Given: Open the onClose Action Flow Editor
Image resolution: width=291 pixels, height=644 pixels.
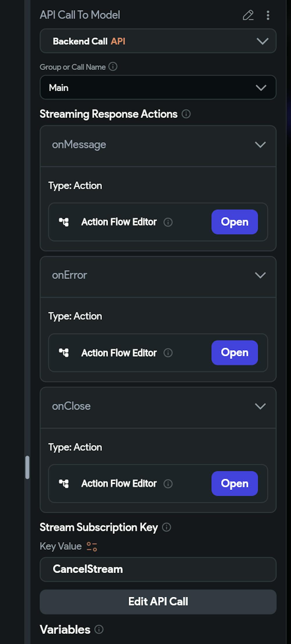Looking at the screenshot, I should tap(235, 484).
